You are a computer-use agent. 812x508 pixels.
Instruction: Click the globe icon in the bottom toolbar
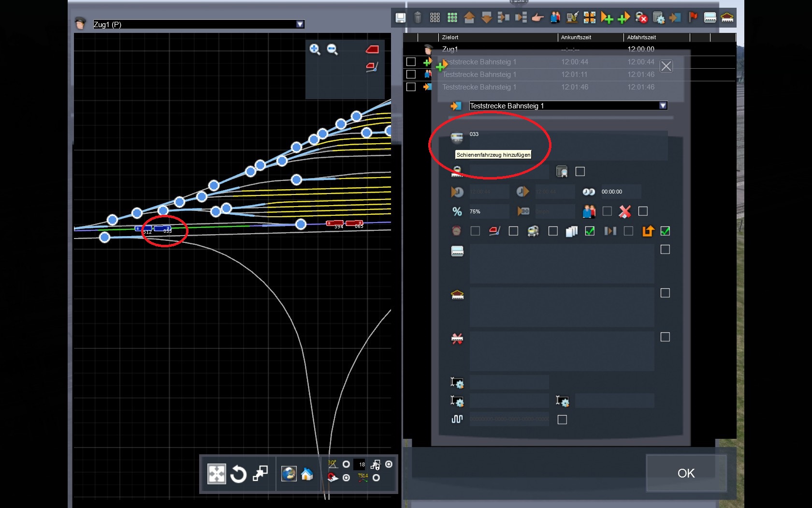coord(289,474)
